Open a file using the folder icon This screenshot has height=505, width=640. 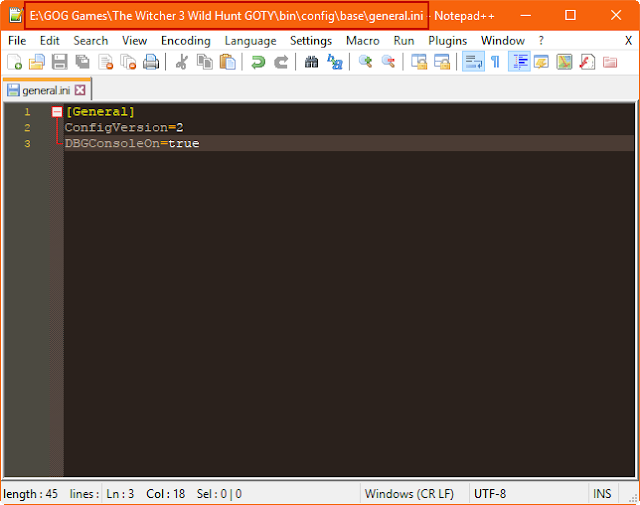tap(37, 62)
